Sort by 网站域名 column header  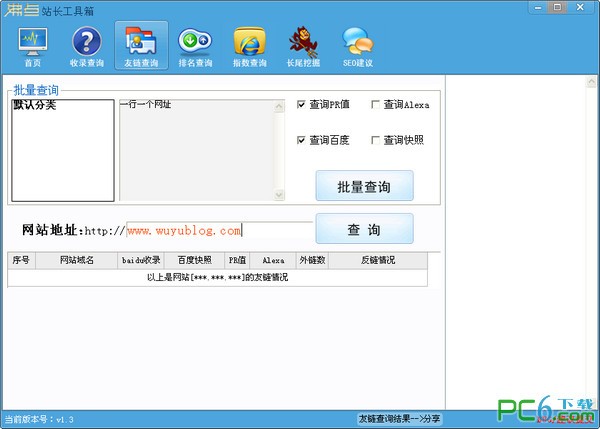(77, 260)
